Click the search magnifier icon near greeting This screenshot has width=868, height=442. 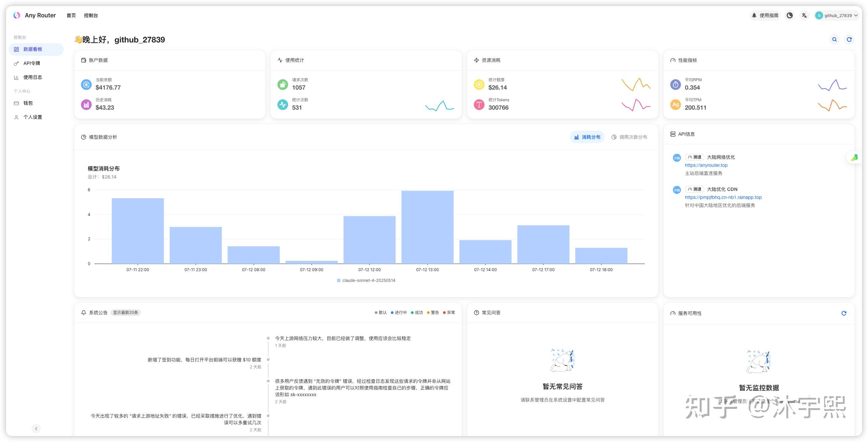834,39
